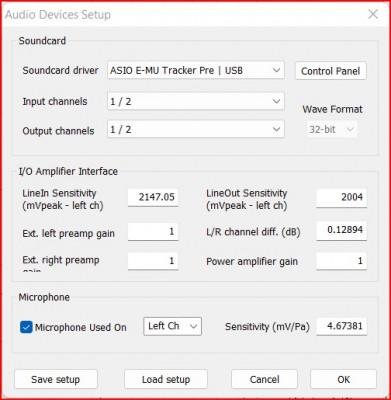Select the LineIn Sensitivity value field

coord(153,197)
